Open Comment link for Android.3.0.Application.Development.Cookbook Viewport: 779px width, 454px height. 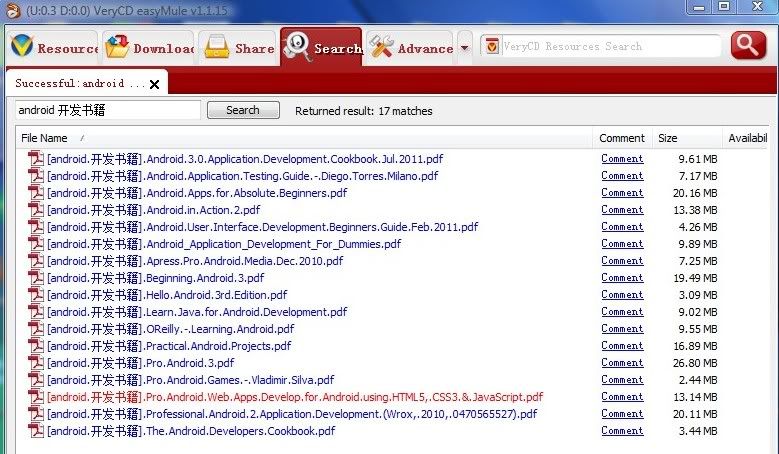click(x=622, y=158)
